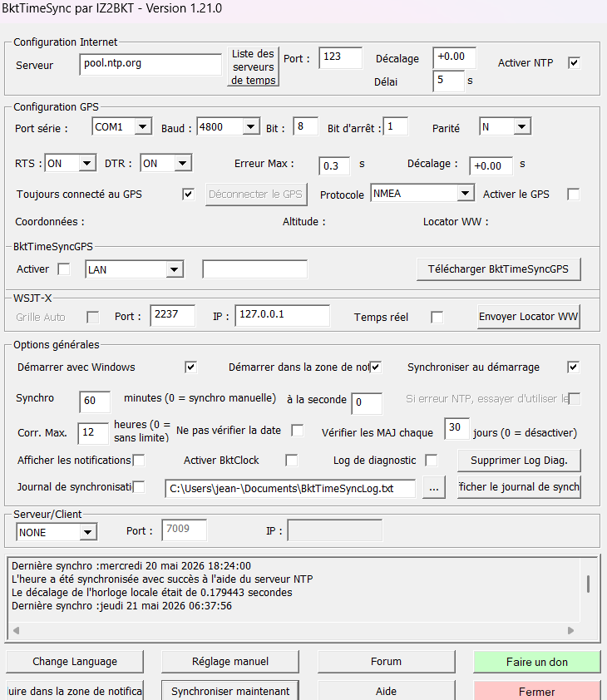Click Synchroniser maintenant button

[x=230, y=691]
